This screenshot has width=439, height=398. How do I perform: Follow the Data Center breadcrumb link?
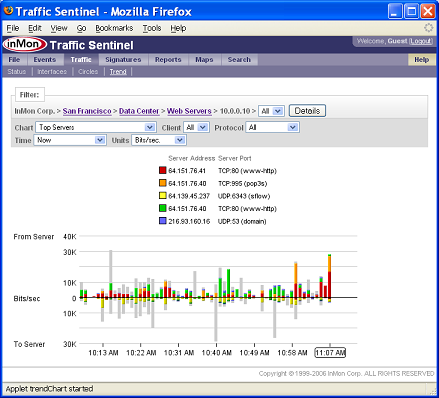(x=139, y=111)
